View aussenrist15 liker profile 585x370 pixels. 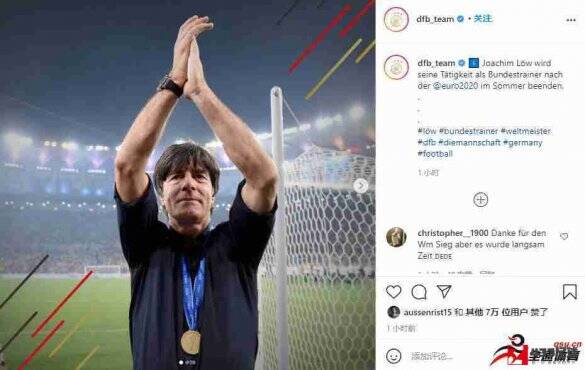pyautogui.click(x=428, y=312)
